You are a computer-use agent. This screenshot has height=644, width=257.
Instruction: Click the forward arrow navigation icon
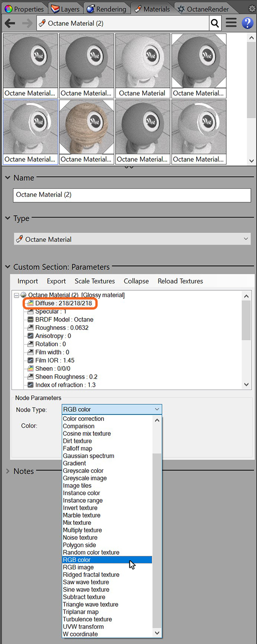(x=27, y=23)
